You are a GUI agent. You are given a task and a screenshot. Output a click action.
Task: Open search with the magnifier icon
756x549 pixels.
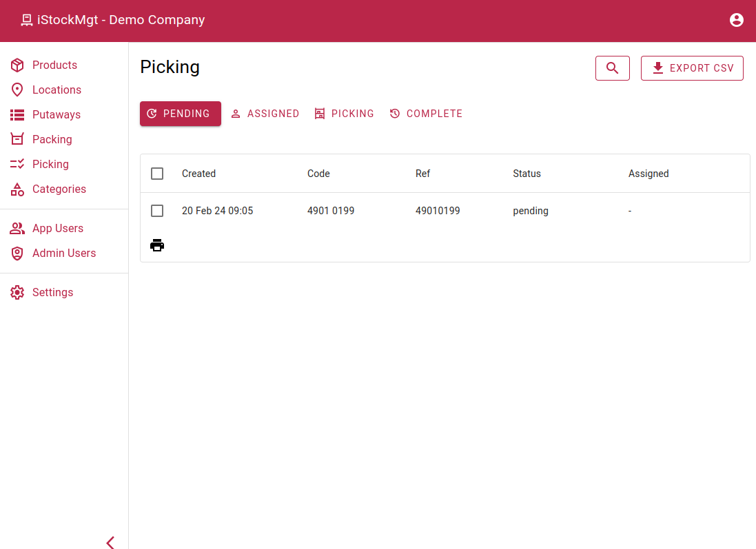point(612,68)
